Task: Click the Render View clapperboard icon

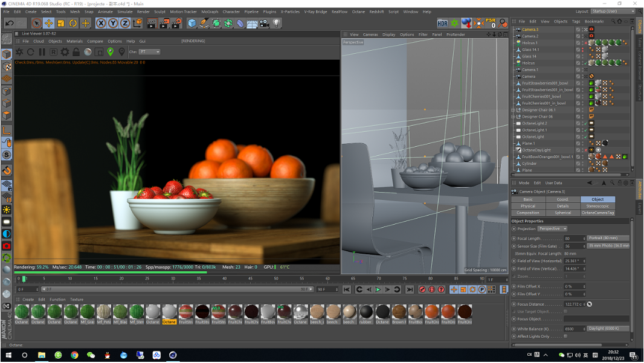Action: point(151,24)
